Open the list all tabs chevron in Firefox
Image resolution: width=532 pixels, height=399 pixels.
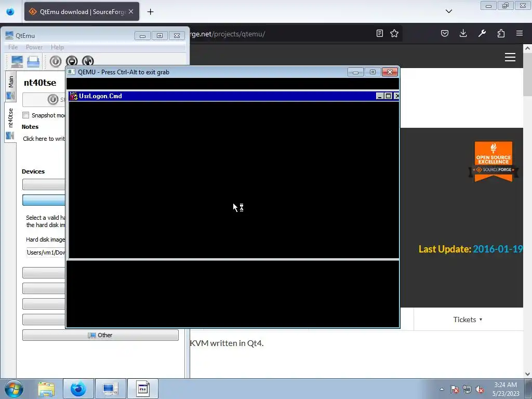click(x=449, y=11)
